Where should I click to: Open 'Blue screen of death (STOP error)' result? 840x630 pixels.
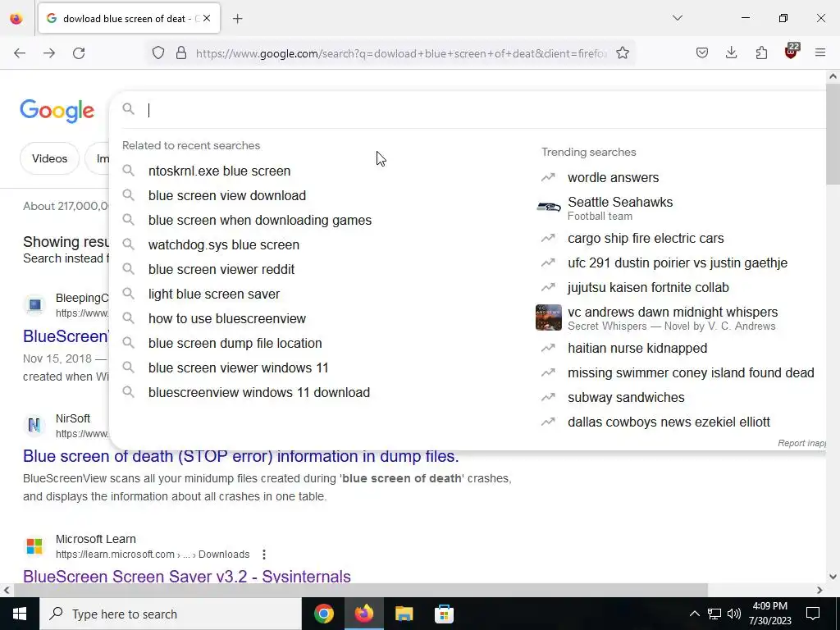[x=240, y=456]
